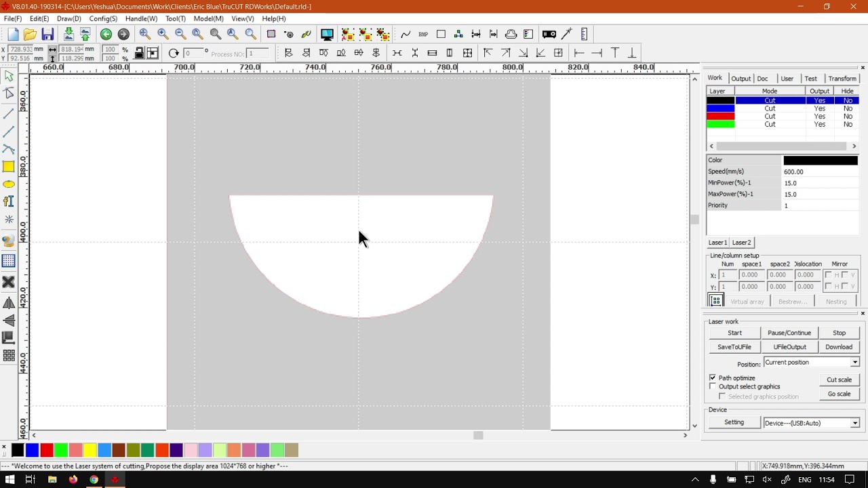Click the Save file icon
Viewport: 868px width, 488px height.
[47, 35]
